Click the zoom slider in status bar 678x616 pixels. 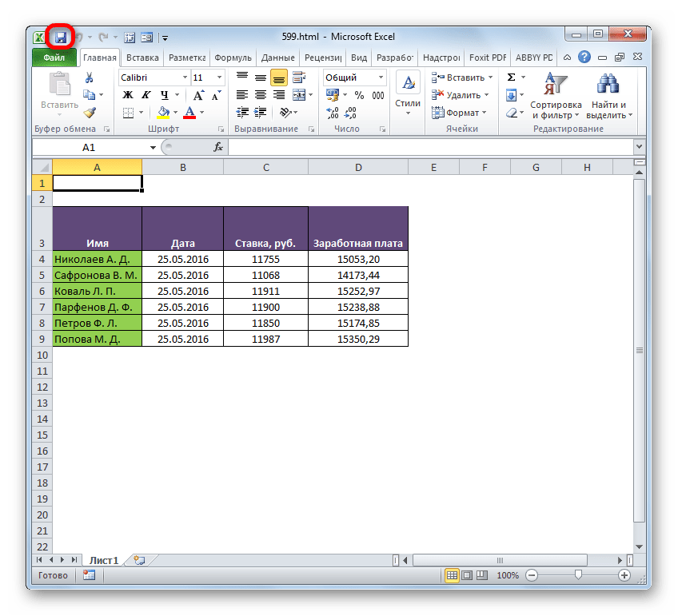click(x=578, y=575)
